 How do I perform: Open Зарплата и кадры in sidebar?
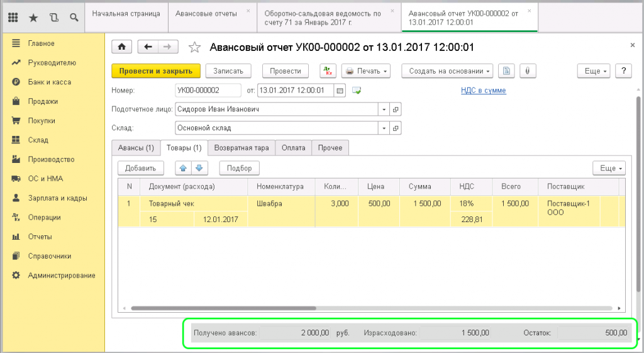pos(57,198)
